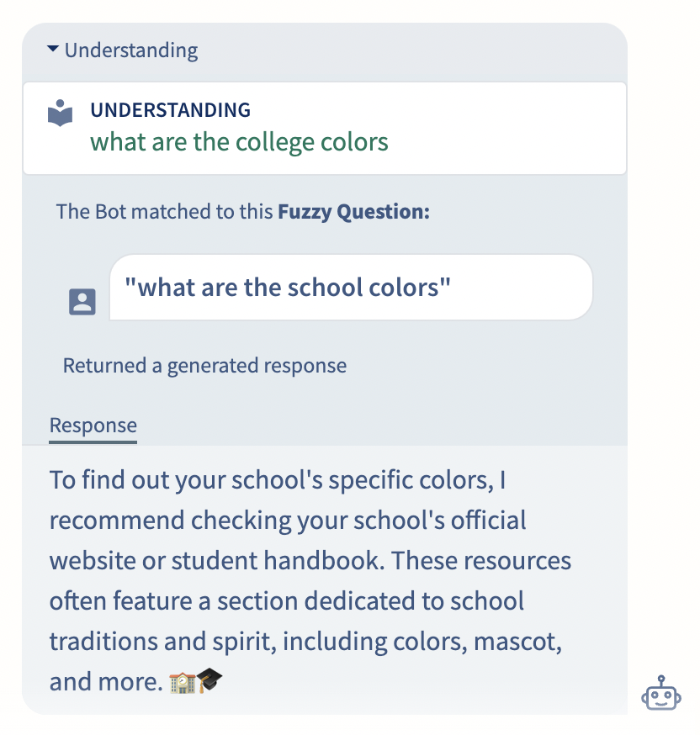Select the Response tab
700x735 pixels.
[93, 426]
